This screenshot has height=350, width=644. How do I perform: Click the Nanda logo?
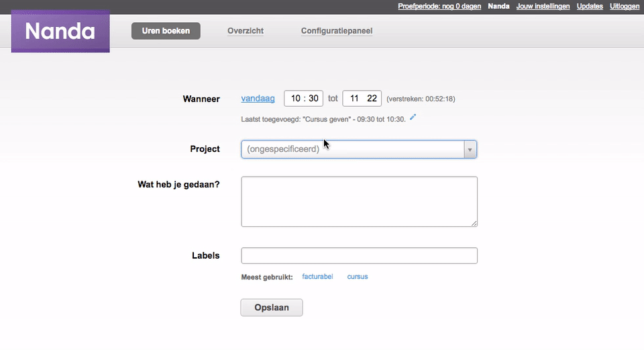(x=60, y=32)
